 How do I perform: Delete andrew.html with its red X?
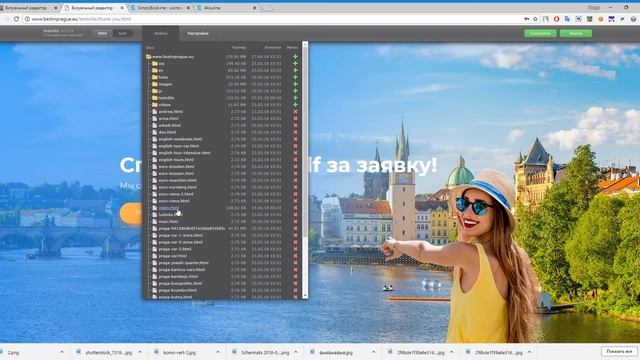point(295,111)
